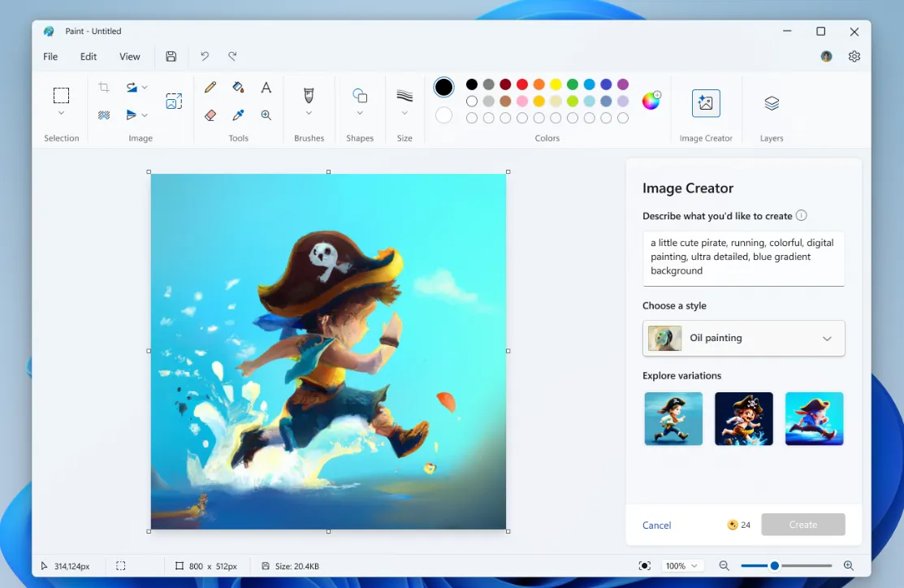The width and height of the screenshot is (904, 588).
Task: Click the Crop icon in the Image group
Action: click(103, 87)
